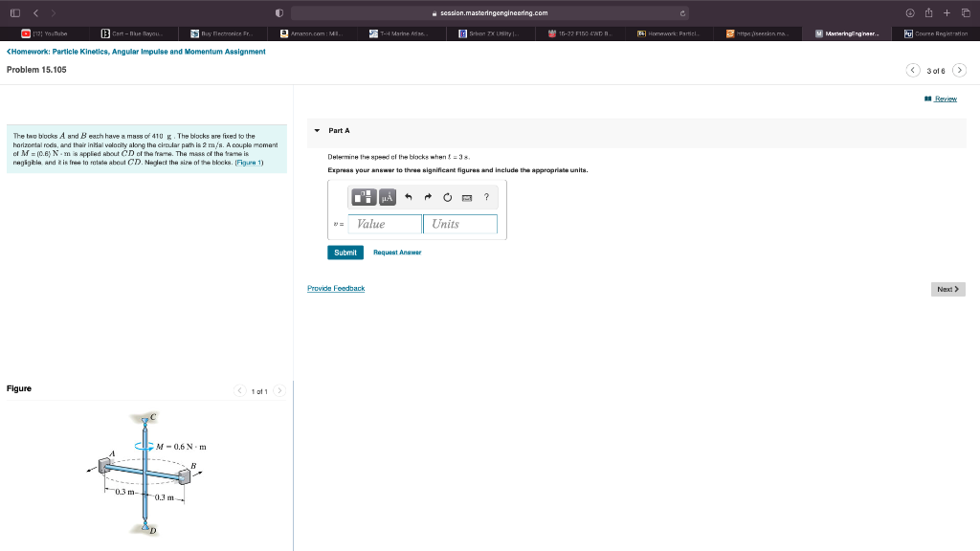Redo input using the forward arrow icon

click(x=428, y=197)
